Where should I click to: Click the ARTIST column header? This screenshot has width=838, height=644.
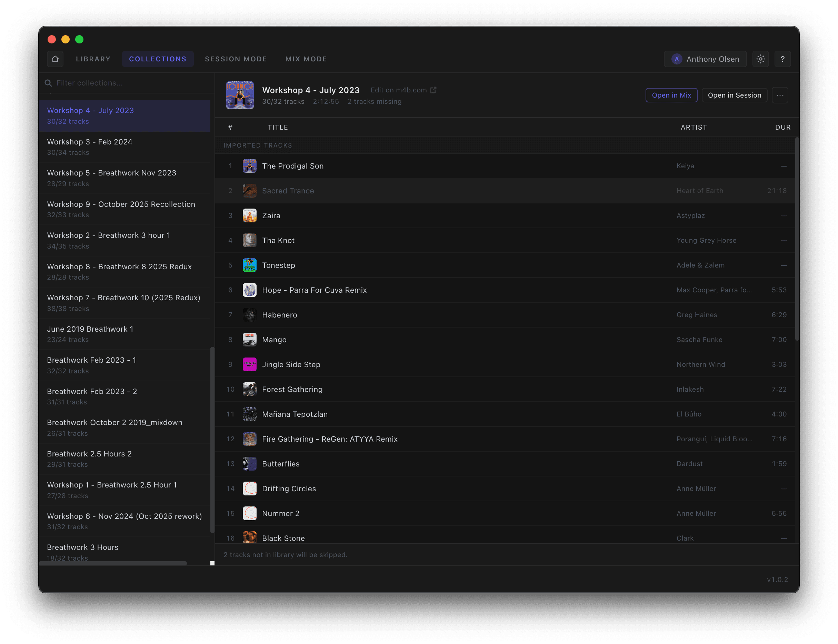694,127
